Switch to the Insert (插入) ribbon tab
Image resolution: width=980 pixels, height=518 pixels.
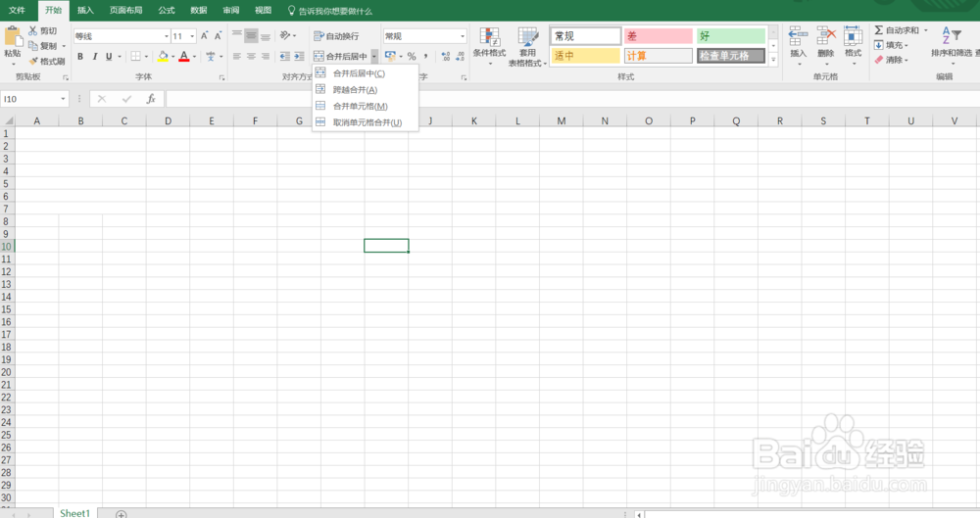[x=85, y=10]
